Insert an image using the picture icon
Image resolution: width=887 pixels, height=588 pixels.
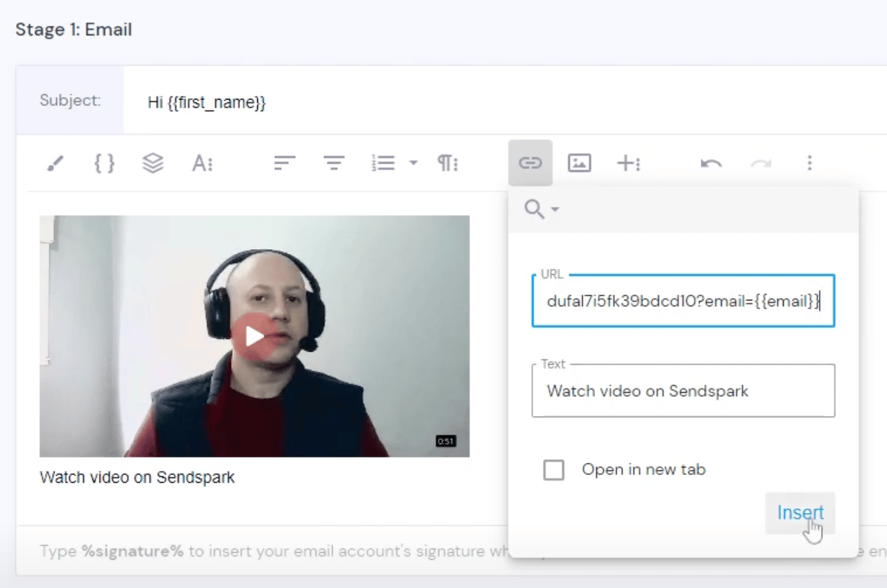[x=579, y=163]
